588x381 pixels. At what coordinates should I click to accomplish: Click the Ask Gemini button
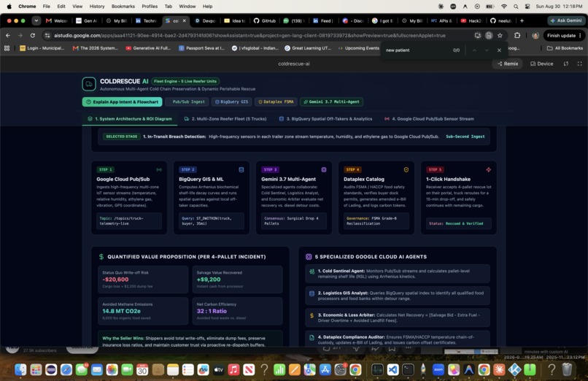coord(566,20)
